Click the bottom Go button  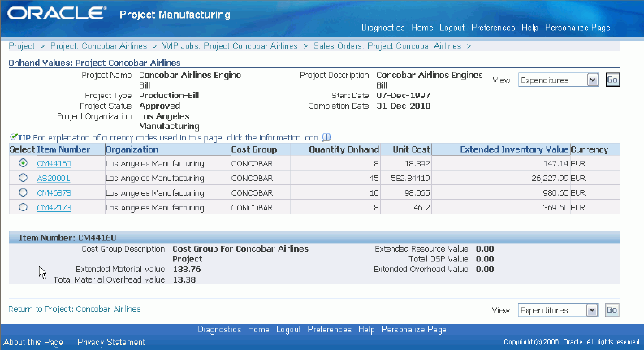[x=612, y=310]
